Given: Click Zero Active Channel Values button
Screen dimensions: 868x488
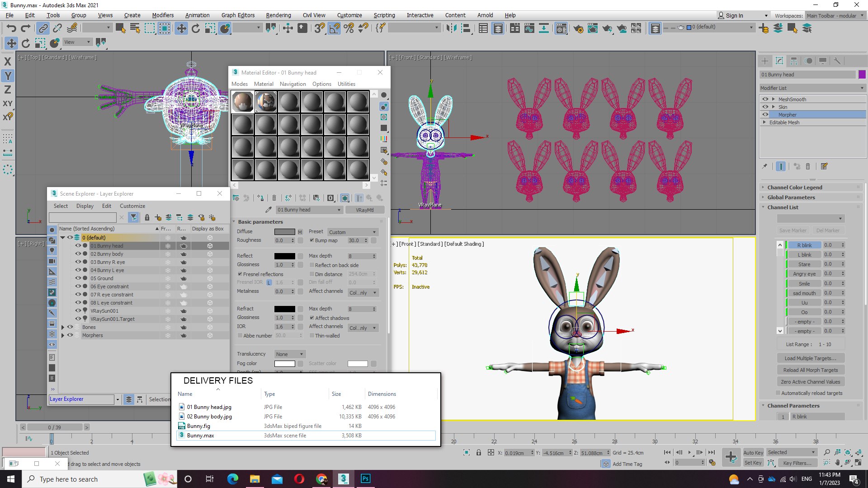Looking at the screenshot, I should tap(810, 382).
